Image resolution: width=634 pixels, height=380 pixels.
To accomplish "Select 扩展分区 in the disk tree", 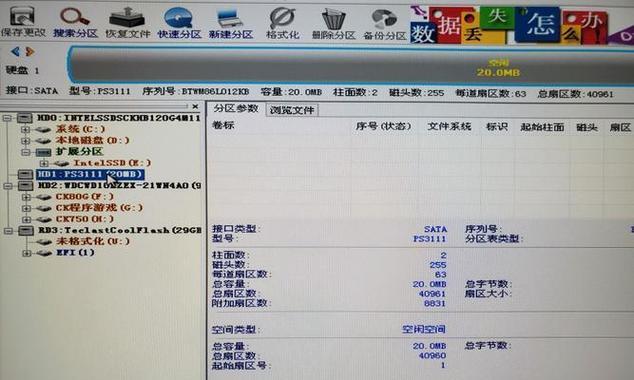I will pos(80,152).
